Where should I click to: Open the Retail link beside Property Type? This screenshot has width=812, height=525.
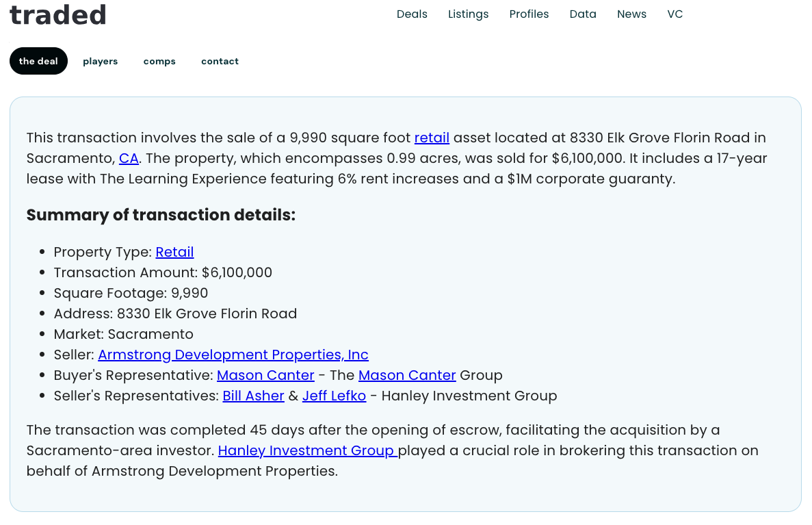point(174,252)
